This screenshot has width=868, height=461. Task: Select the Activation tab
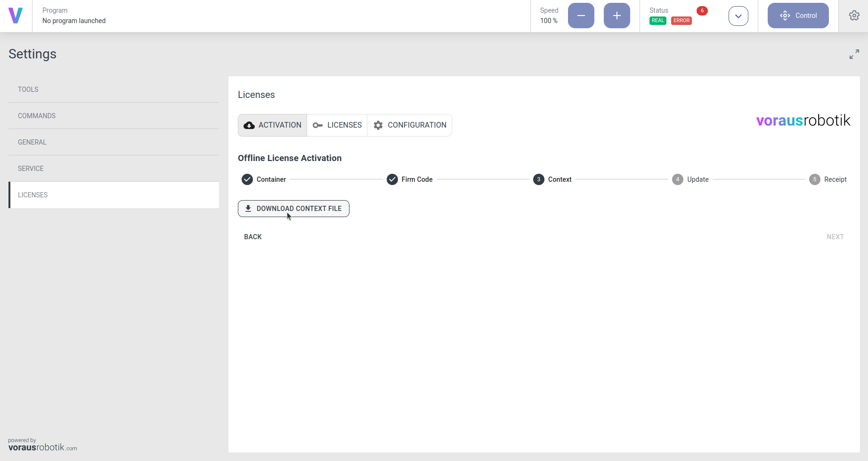click(272, 125)
